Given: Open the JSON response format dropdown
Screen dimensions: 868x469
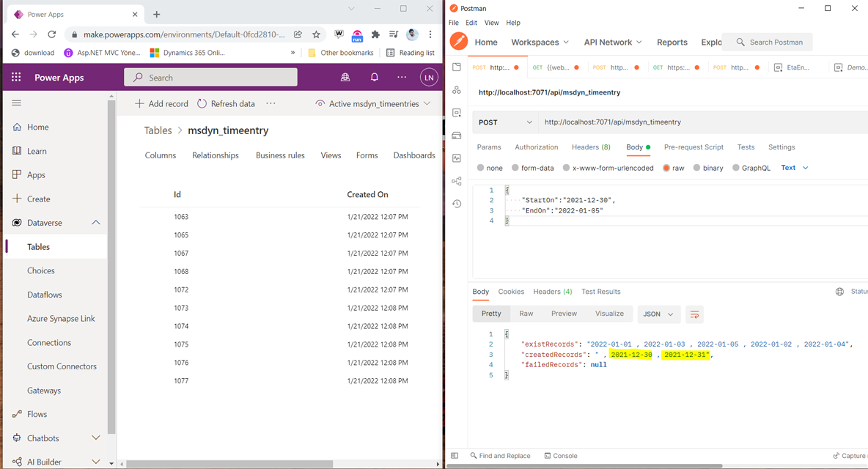Looking at the screenshot, I should [658, 314].
